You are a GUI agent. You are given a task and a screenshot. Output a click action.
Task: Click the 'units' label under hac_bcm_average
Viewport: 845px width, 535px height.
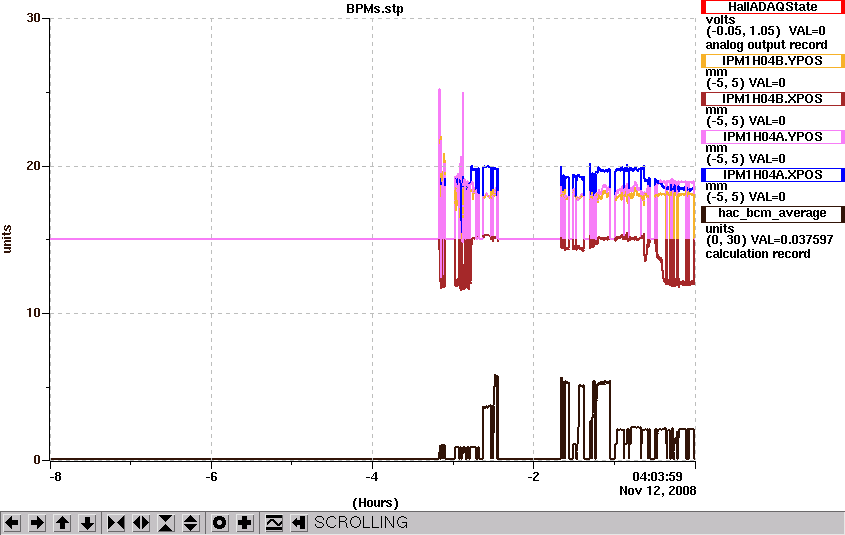[720, 228]
